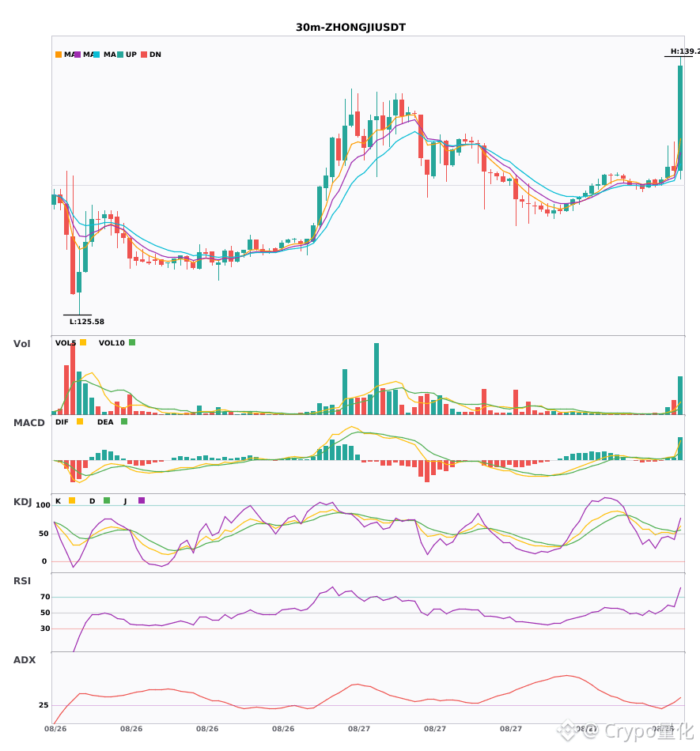Viewport: 700px width, 751px height.
Task: Click the UP legend label
Action: pyautogui.click(x=131, y=55)
